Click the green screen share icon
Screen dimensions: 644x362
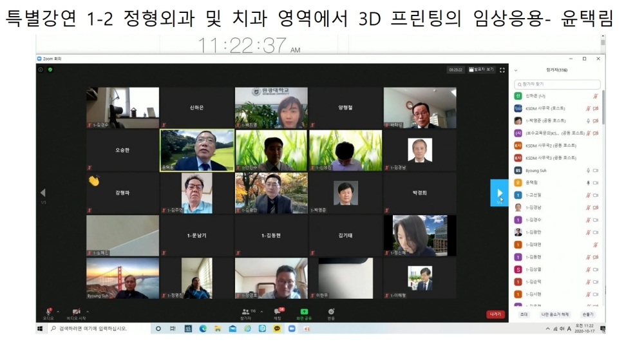click(x=303, y=312)
